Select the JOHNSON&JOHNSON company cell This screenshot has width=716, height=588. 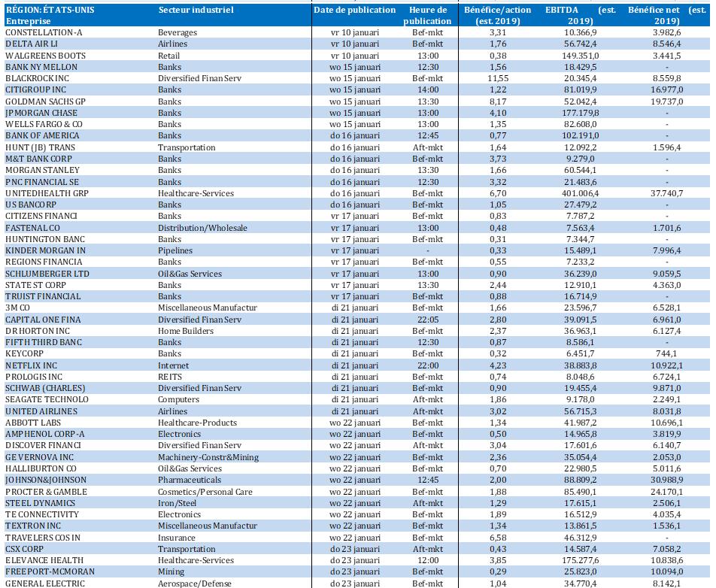click(45, 480)
